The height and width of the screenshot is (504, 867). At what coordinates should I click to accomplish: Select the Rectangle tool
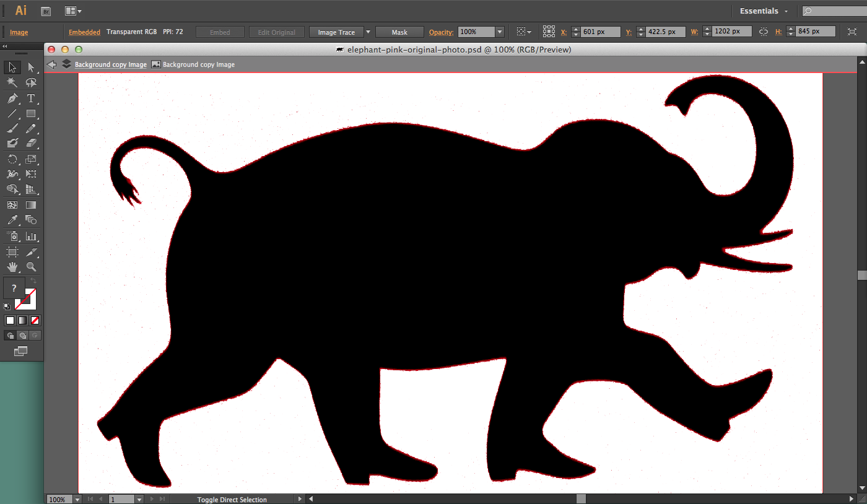coord(31,113)
